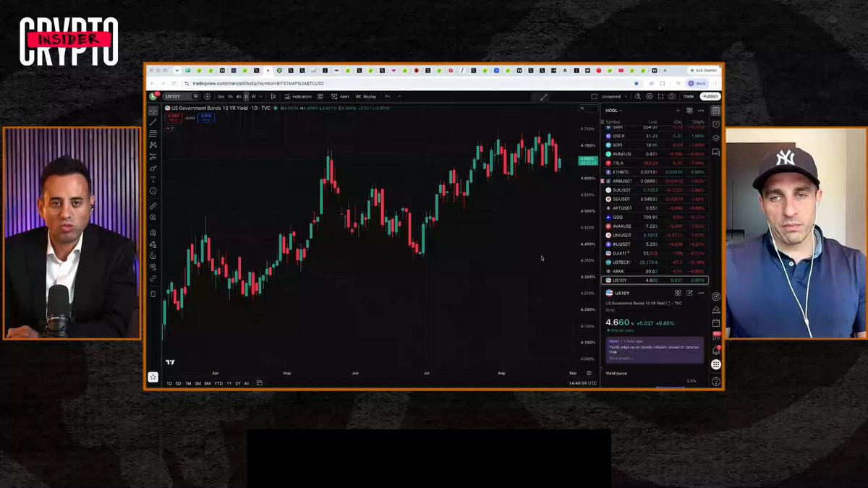Open the US10Y symbol search
The image size is (868, 488).
click(173, 96)
